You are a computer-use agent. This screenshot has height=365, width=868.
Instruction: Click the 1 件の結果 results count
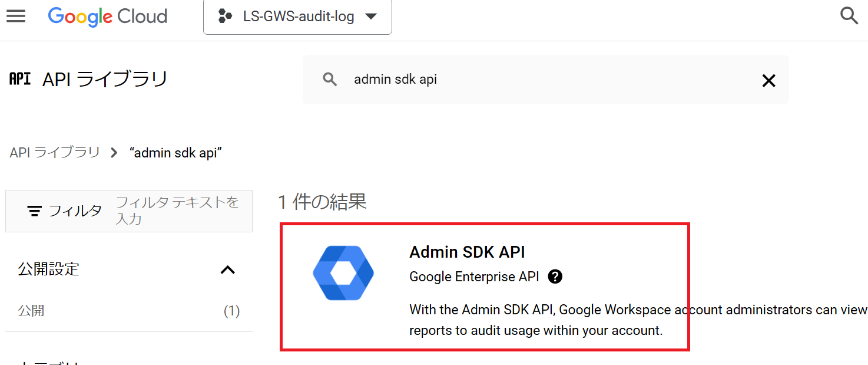[322, 202]
